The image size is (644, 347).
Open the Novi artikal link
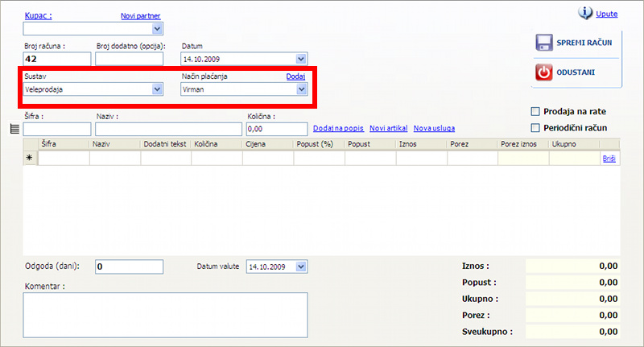[x=389, y=128]
